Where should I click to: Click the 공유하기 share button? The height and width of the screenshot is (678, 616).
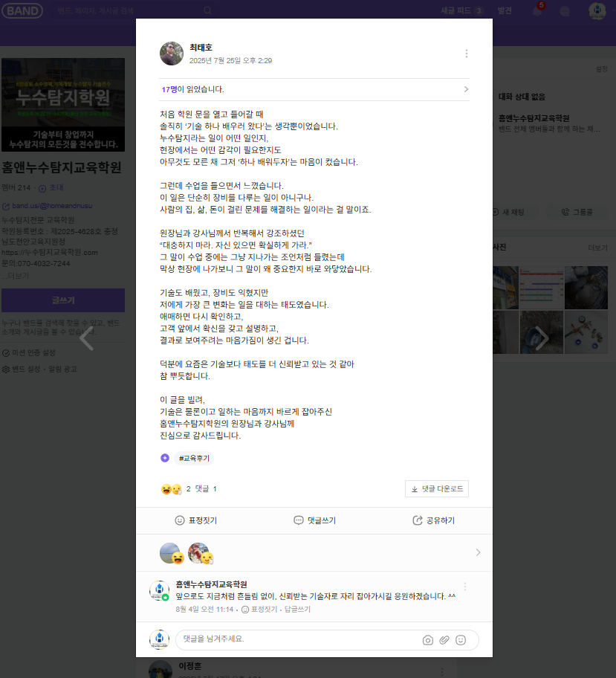click(x=433, y=520)
